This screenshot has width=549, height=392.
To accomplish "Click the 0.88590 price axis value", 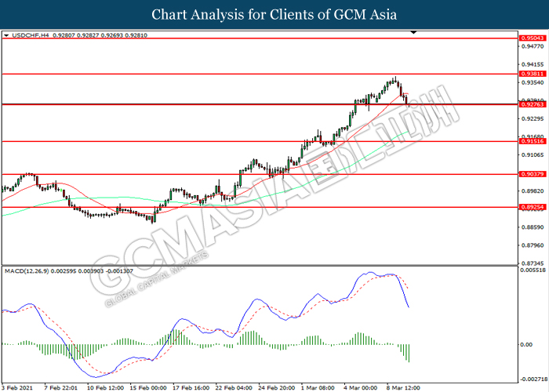I will [533, 227].
